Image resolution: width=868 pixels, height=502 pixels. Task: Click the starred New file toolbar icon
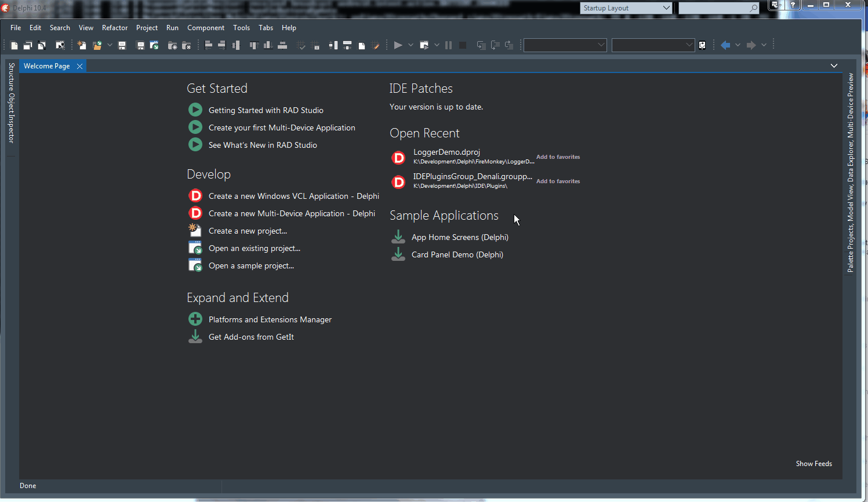point(82,45)
